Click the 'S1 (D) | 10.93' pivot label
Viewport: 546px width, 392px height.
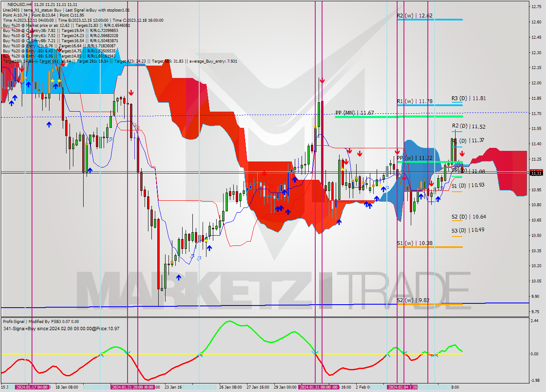click(x=469, y=185)
